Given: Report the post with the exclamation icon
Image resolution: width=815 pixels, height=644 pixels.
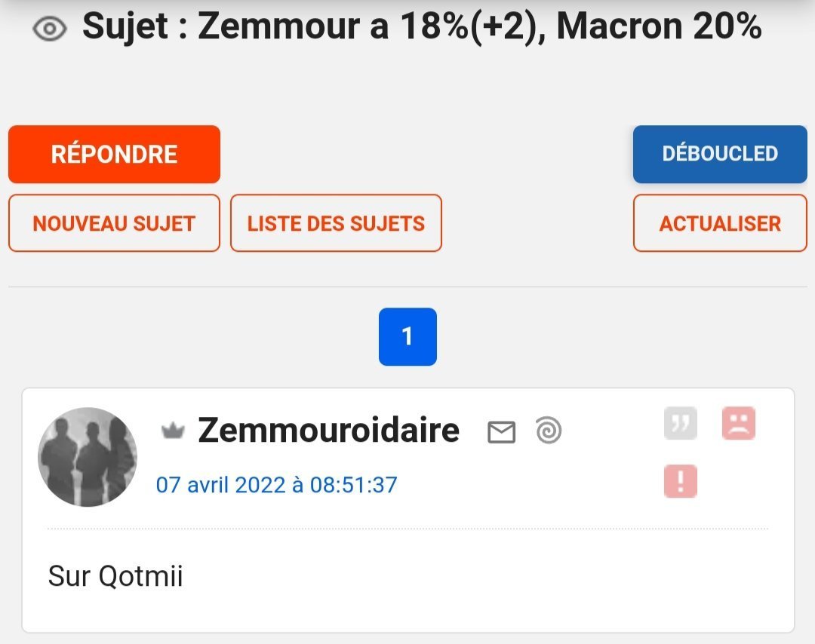Looking at the screenshot, I should [x=681, y=481].
